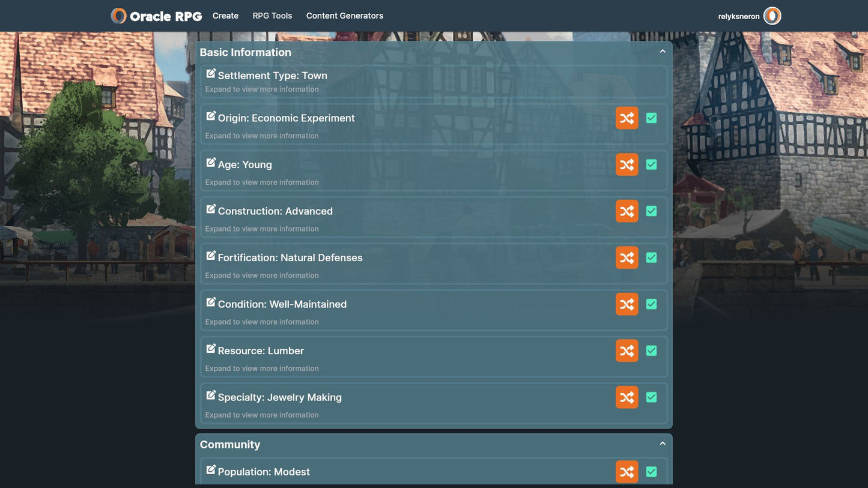Screen dimensions: 868x488
Task: Edit the Resource: Lumber field icon
Action: pyautogui.click(x=211, y=349)
